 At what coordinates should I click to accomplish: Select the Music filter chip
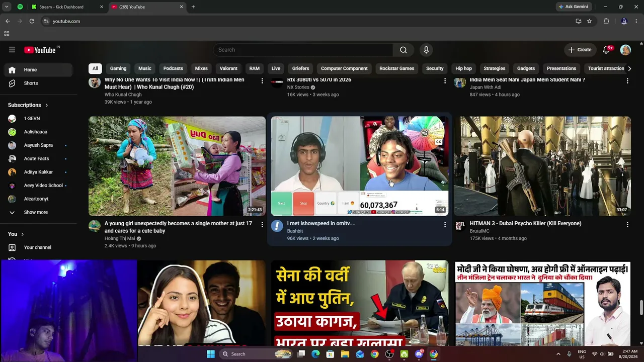click(145, 68)
